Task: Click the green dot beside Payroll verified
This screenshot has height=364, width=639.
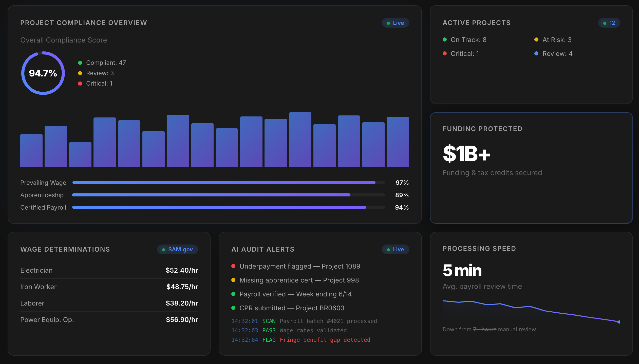Action: pyautogui.click(x=233, y=294)
